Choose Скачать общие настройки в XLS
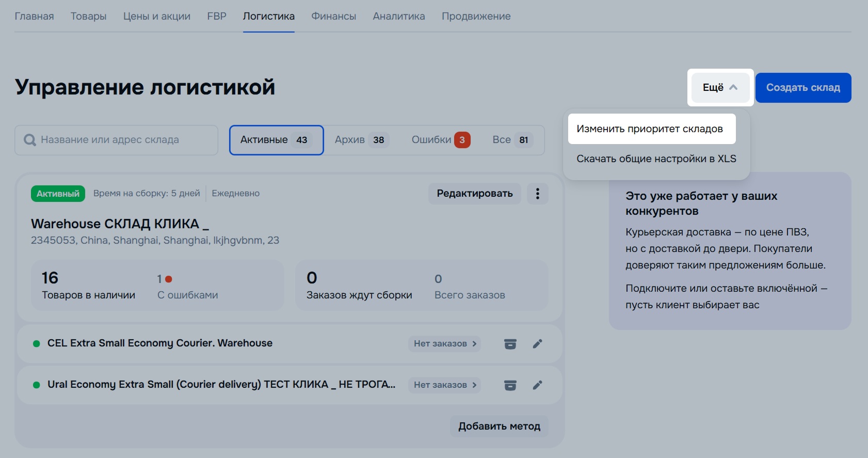Viewport: 868px width, 458px height. [656, 159]
